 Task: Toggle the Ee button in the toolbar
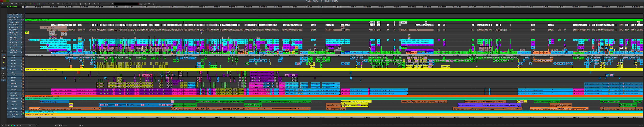tap(3, 4)
